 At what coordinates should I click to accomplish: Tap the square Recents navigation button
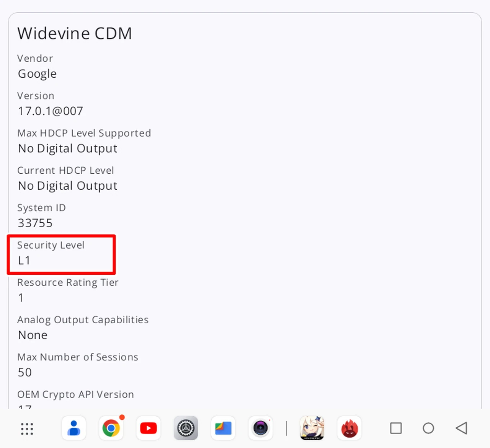point(396,428)
